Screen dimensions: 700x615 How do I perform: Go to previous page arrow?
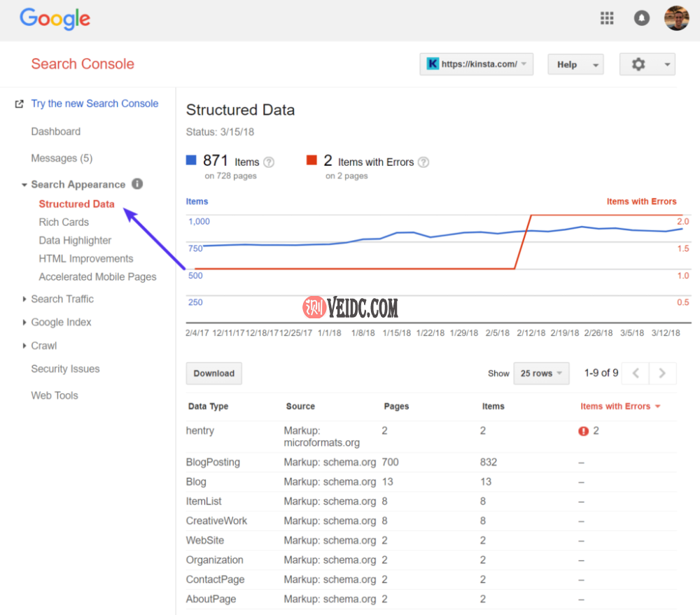(x=636, y=373)
